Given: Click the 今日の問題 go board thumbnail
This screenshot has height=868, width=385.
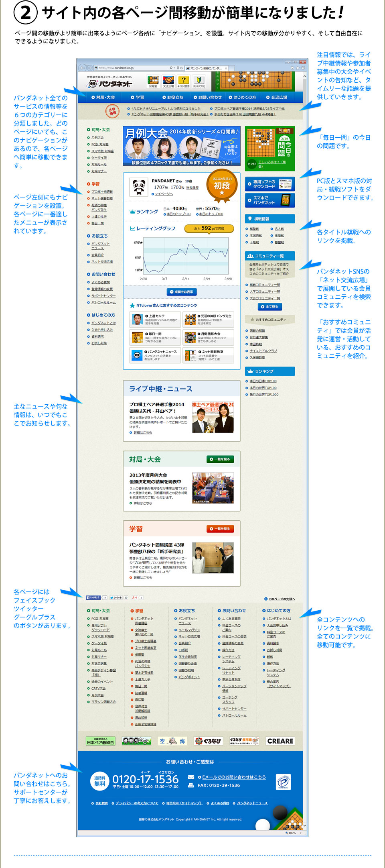Looking at the screenshot, I should 261,143.
